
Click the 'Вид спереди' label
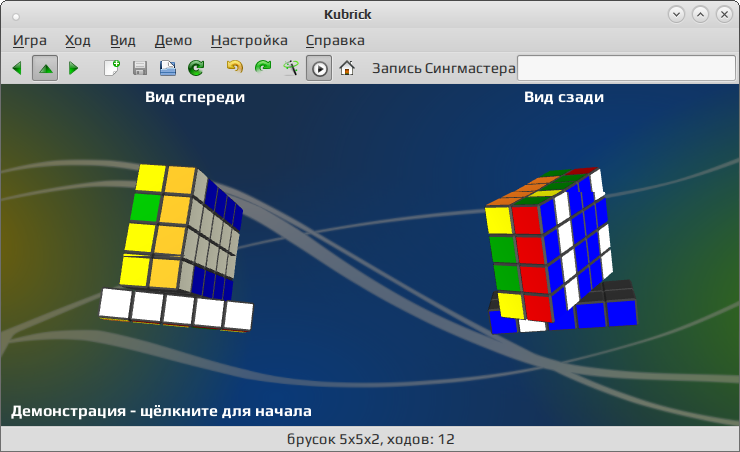click(x=195, y=97)
